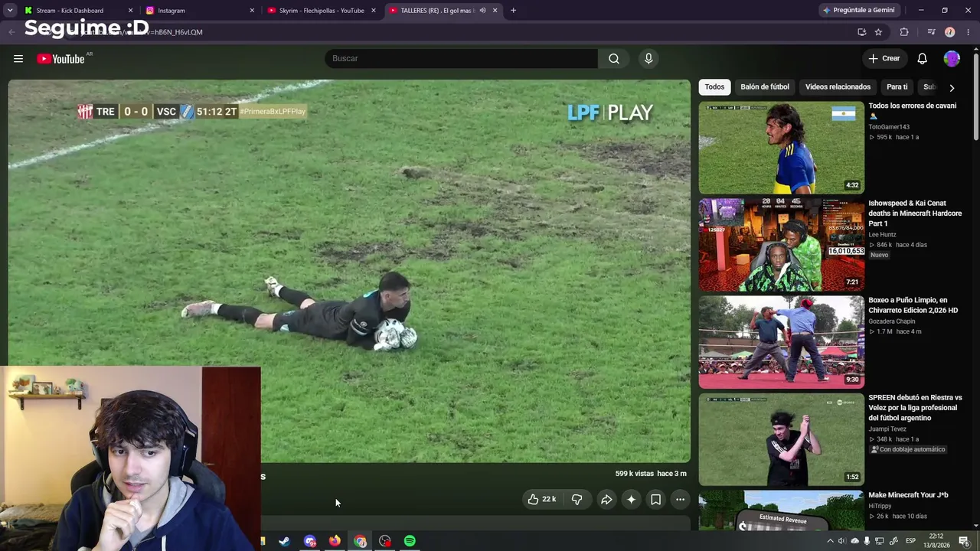Close the Instagram tab
Screen dimensions: 980x551
click(x=252, y=11)
